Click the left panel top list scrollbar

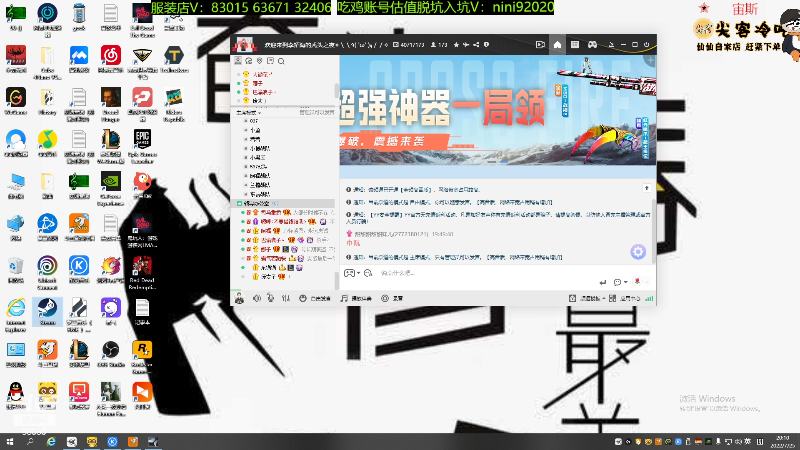337,90
